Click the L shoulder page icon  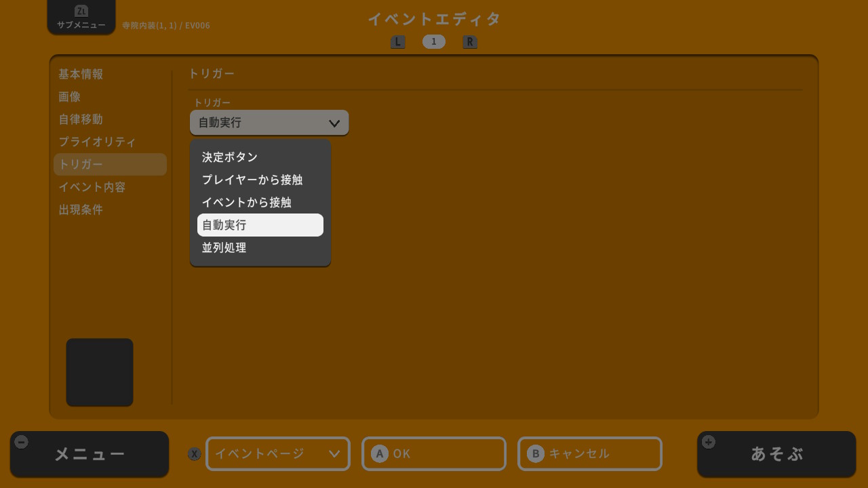[x=398, y=42]
